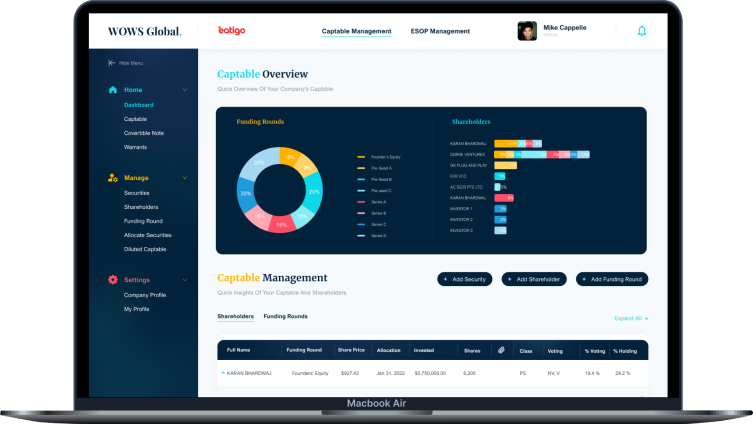Click the $5,750,000.00 invested cell
This screenshot has width=753, height=424.
pos(430,373)
